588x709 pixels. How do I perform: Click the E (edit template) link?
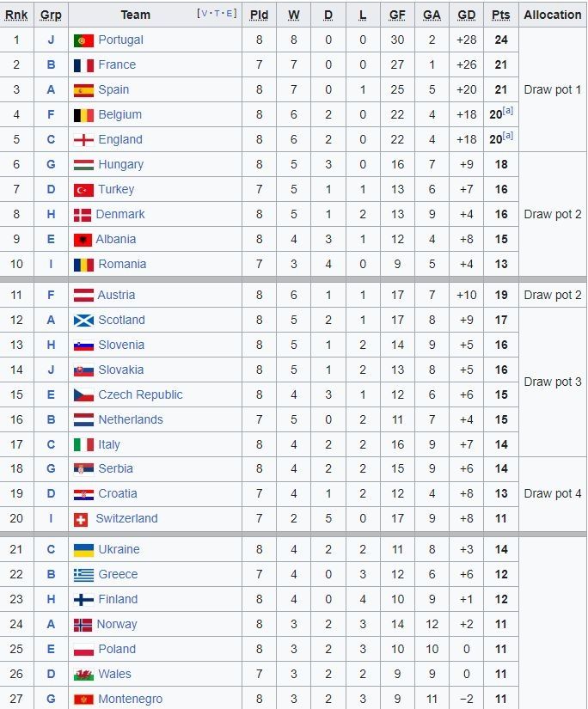pyautogui.click(x=230, y=14)
